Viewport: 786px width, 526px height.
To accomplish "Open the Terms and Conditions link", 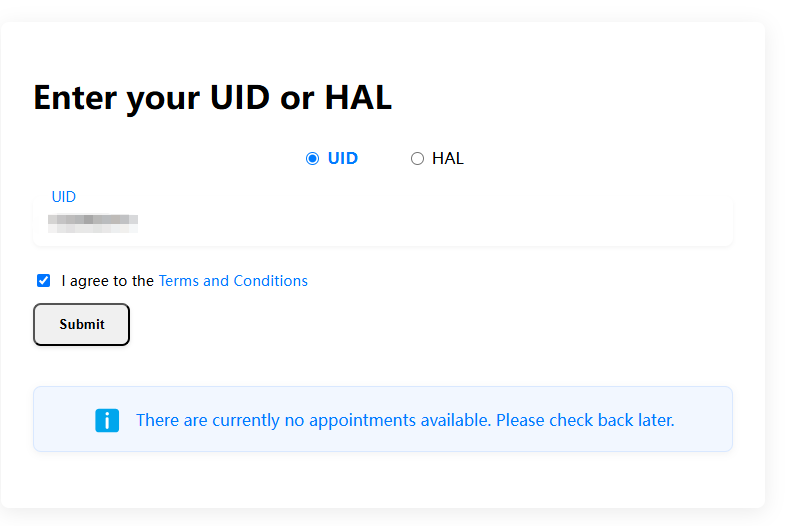I will point(232,281).
